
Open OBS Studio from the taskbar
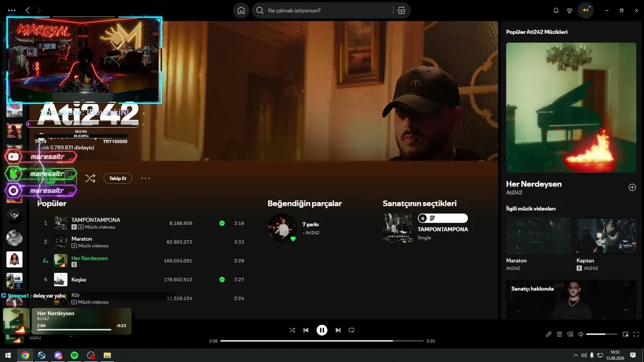tap(91, 355)
